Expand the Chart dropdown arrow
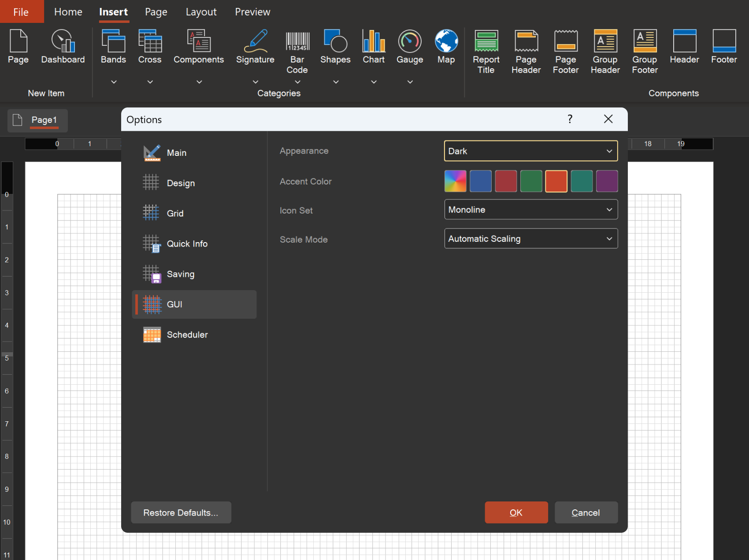Viewport: 749px width, 560px height. [374, 82]
